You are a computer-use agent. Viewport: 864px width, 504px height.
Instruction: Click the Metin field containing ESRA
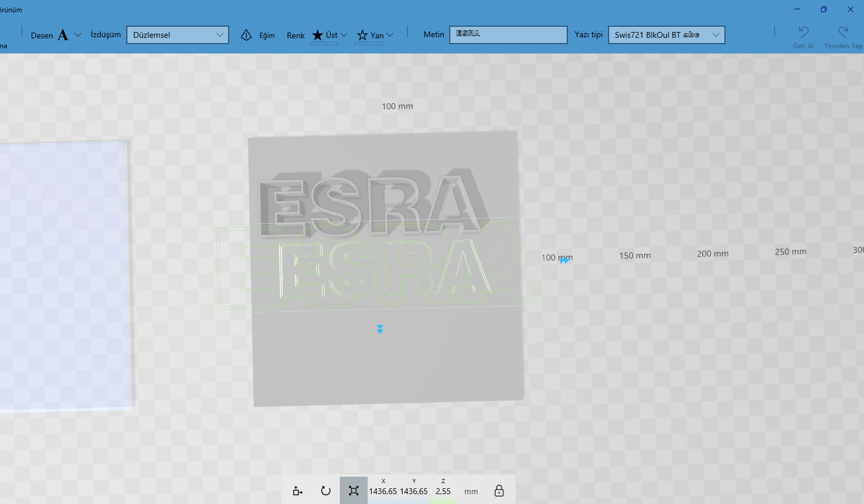[507, 34]
